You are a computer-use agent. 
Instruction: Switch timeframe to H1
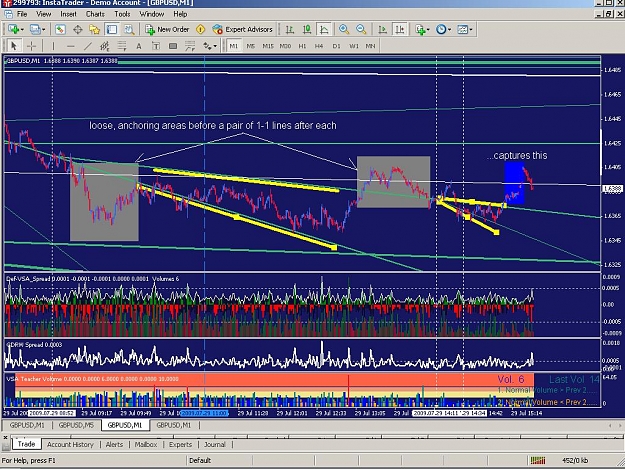pyautogui.click(x=303, y=46)
